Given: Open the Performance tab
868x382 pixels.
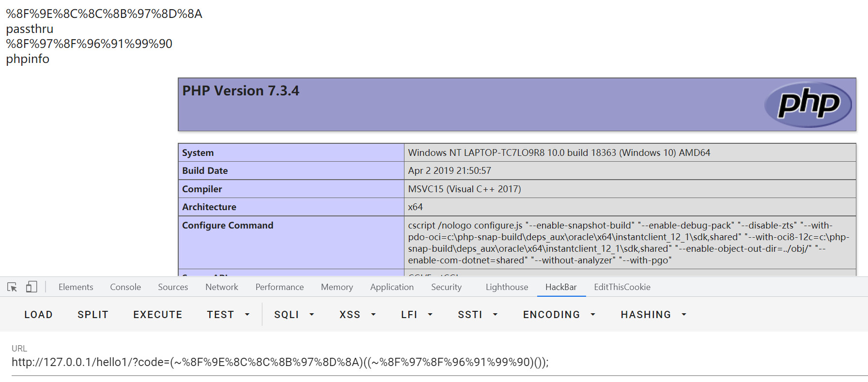Looking at the screenshot, I should pos(279,287).
